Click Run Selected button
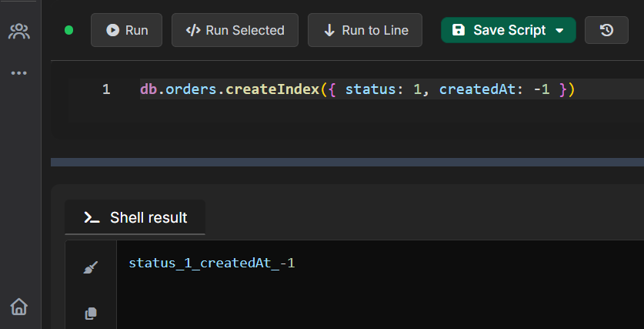Screen dimensions: 644x329 (x=235, y=30)
